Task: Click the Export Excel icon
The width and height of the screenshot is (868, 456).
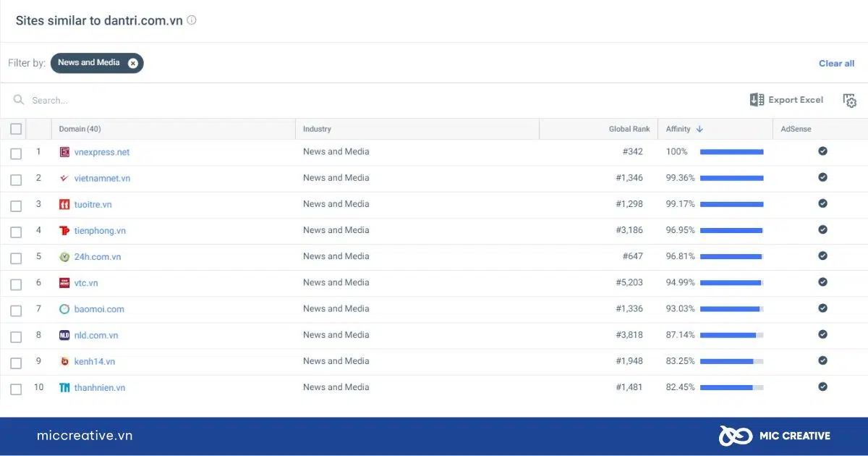Action: (x=757, y=100)
